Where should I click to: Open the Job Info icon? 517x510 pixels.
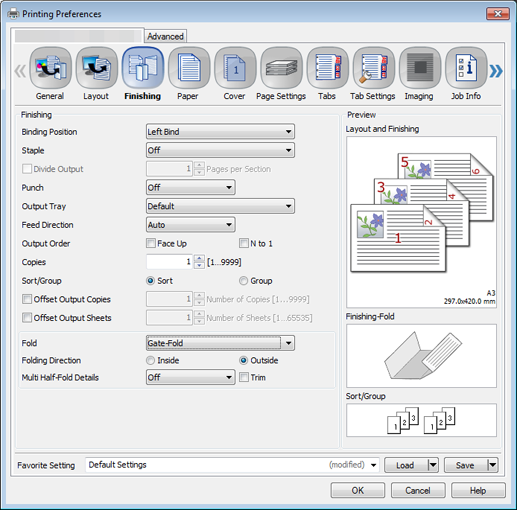click(466, 68)
